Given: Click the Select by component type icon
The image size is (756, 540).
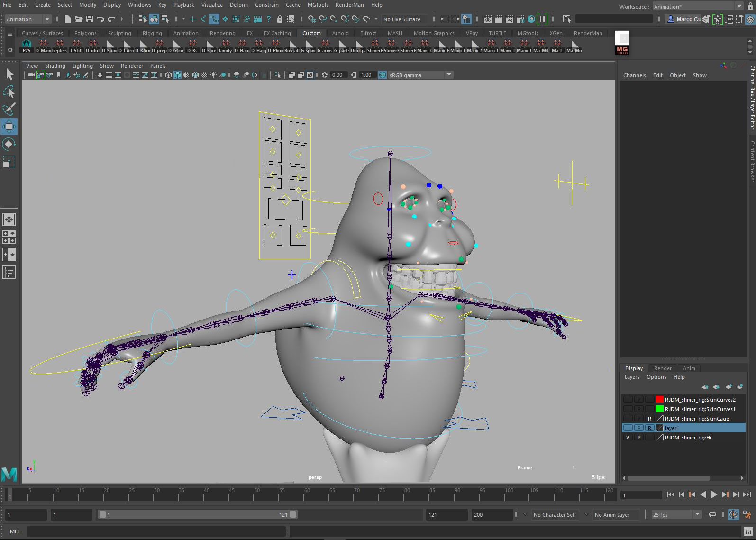Looking at the screenshot, I should click(x=165, y=19).
